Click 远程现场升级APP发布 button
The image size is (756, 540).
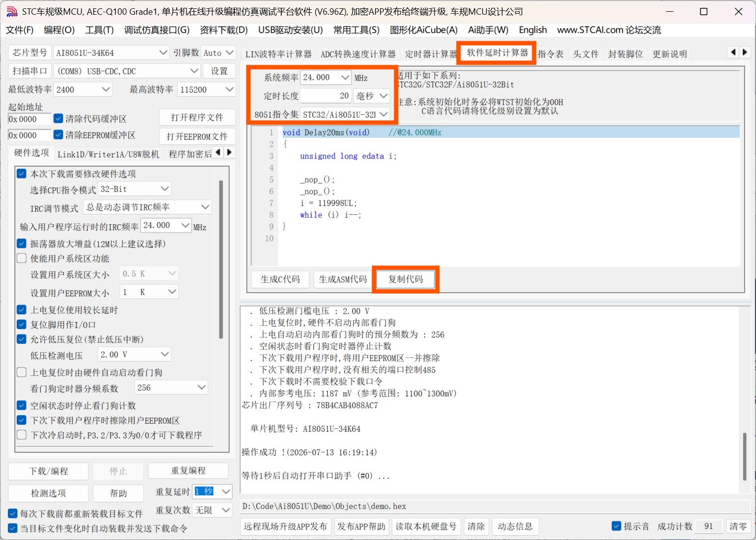pyautogui.click(x=285, y=526)
